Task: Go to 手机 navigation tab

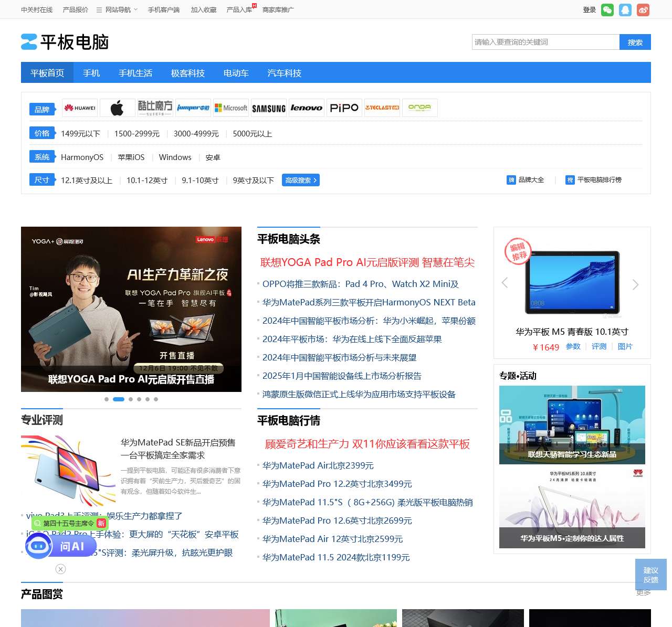Action: coord(91,73)
